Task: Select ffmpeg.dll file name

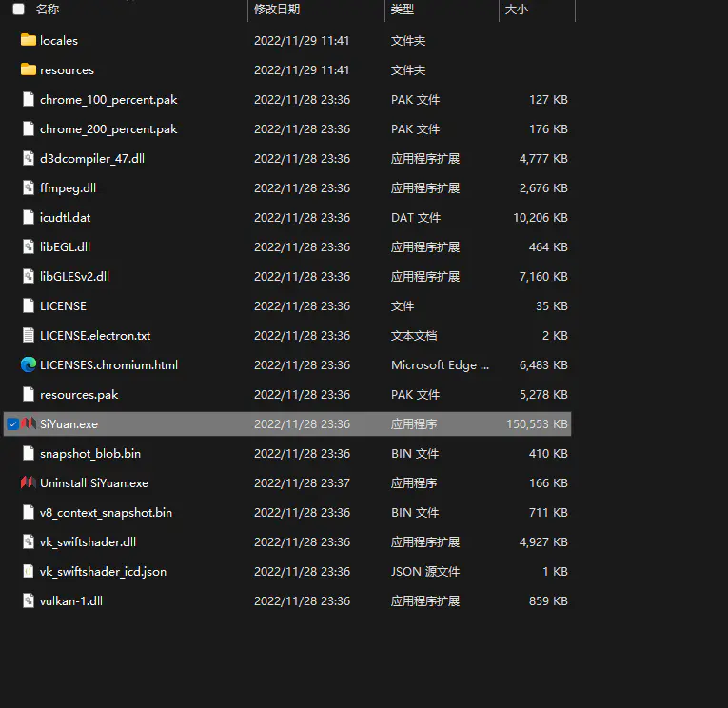Action: (68, 188)
